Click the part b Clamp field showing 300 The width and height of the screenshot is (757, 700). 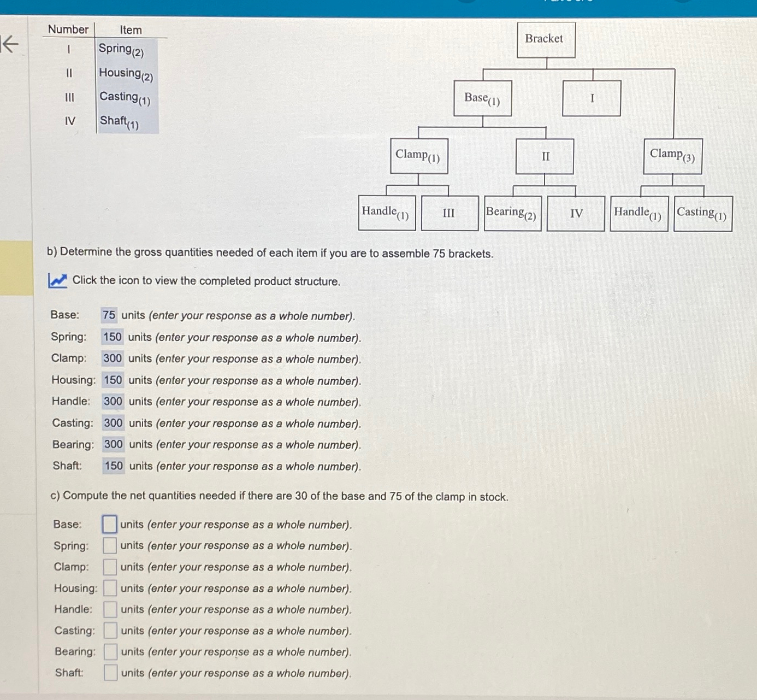[x=112, y=358]
